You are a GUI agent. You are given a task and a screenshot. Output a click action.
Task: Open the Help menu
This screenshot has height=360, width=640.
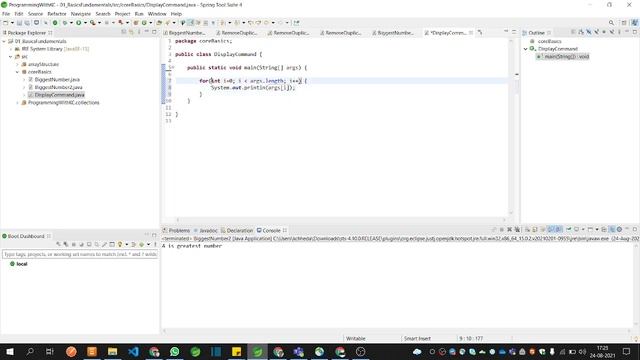point(176,14)
